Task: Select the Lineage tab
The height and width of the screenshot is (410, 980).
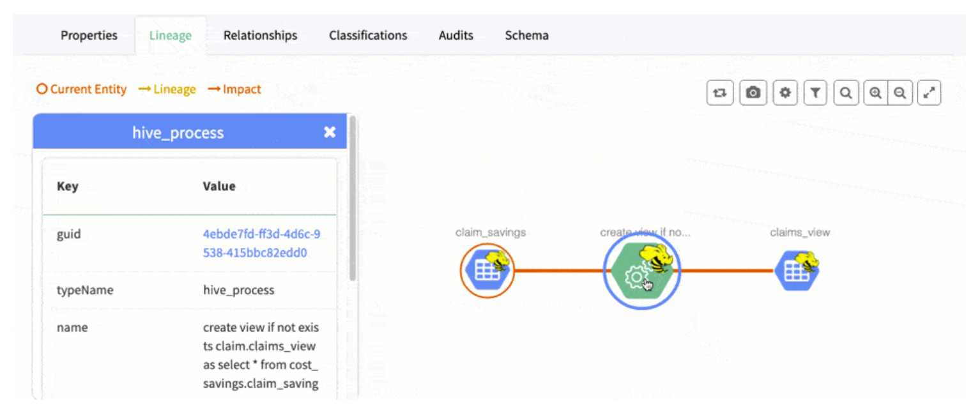Action: pos(170,36)
